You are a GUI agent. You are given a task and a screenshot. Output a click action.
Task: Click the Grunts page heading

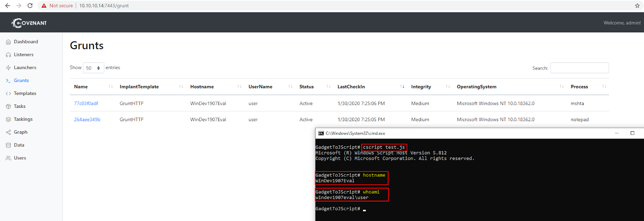[87, 45]
